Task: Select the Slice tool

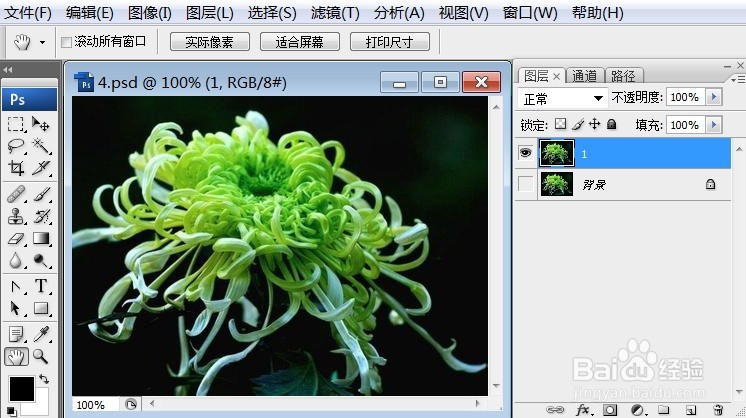Action: (x=41, y=167)
